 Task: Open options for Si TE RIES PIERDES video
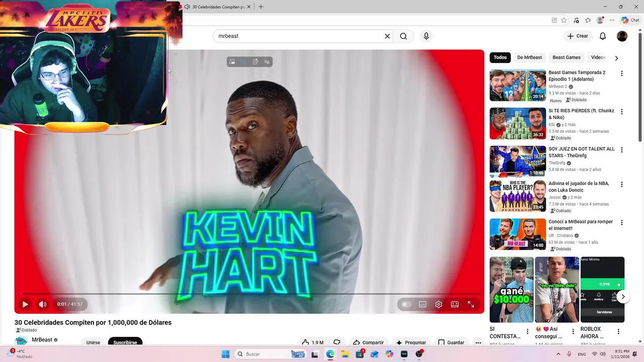point(621,112)
